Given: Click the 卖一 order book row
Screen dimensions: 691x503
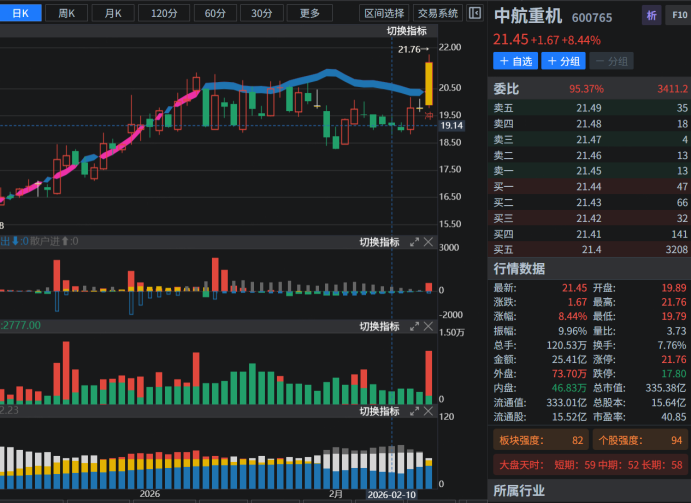Looking at the screenshot, I should (x=590, y=171).
